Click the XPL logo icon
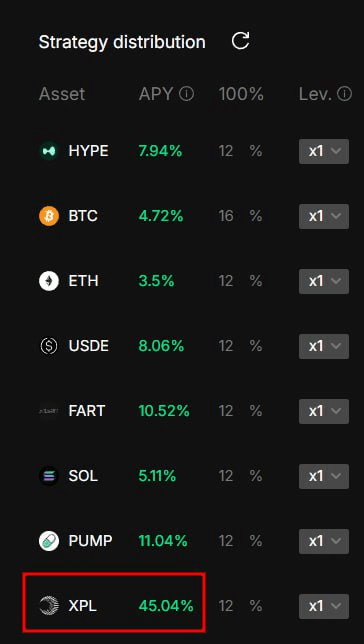 pos(49,606)
